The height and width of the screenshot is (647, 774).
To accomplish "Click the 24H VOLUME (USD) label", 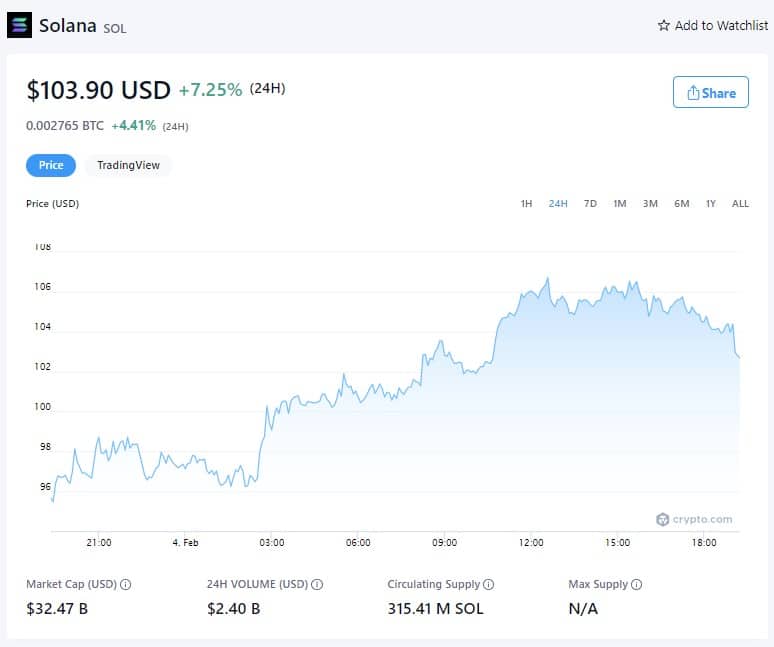I will [258, 584].
